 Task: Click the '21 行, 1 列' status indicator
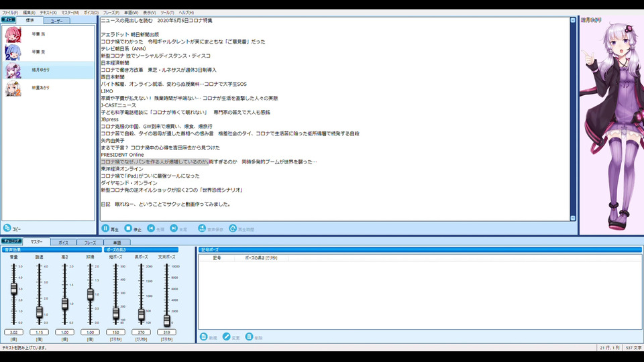tap(610, 348)
